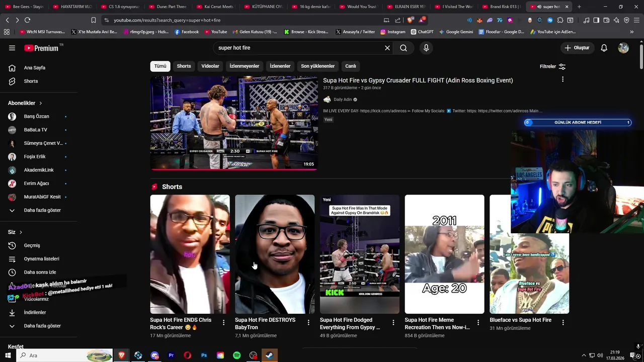Open more options for Blueface vs Supa Hot Fire

pyautogui.click(x=563, y=322)
